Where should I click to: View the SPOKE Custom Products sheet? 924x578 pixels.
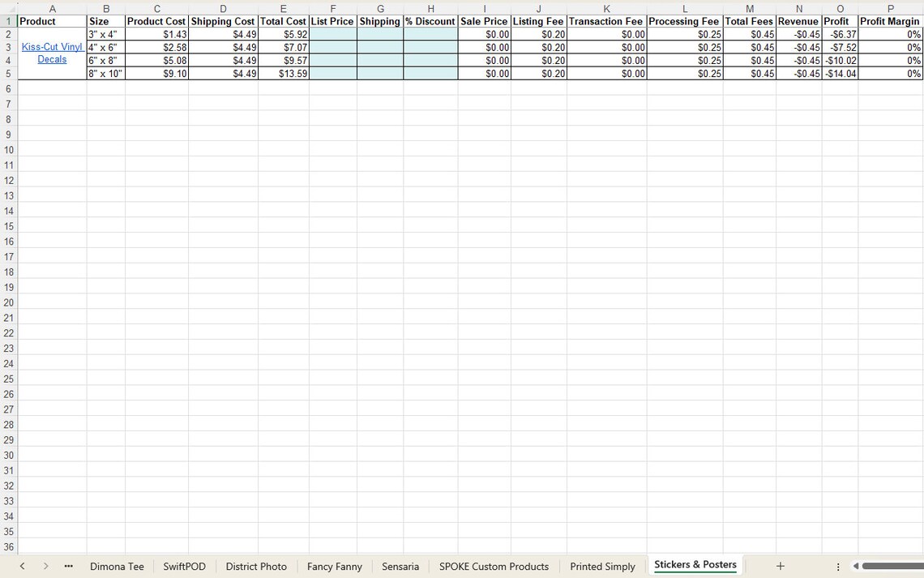click(x=494, y=566)
